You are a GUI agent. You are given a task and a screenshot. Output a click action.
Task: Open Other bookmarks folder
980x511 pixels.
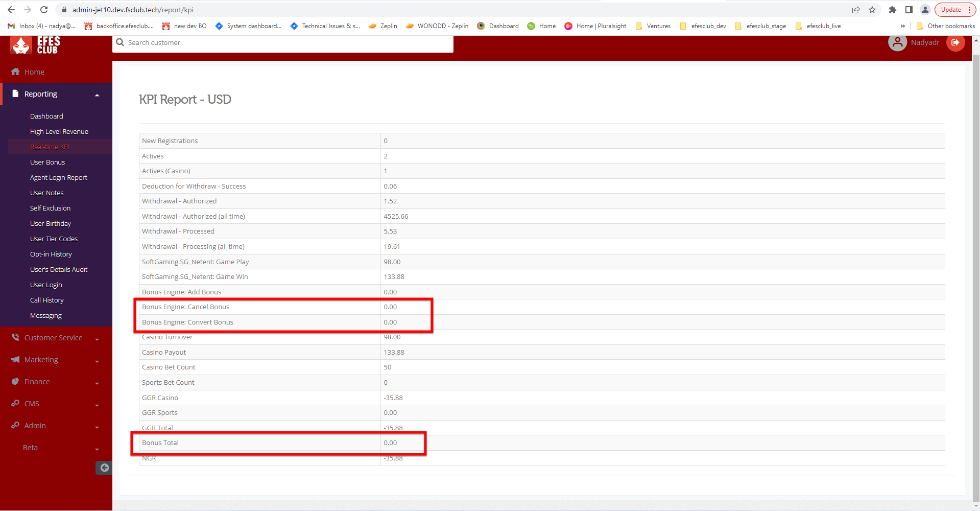(946, 26)
